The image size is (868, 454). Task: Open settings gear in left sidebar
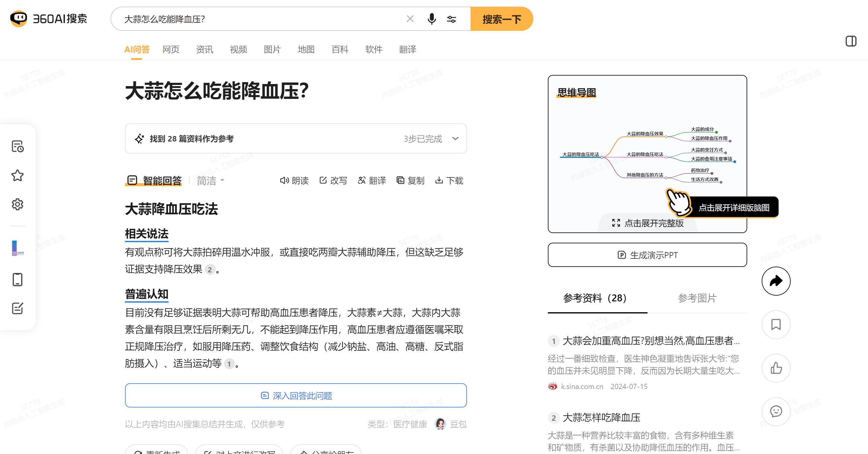point(18,204)
